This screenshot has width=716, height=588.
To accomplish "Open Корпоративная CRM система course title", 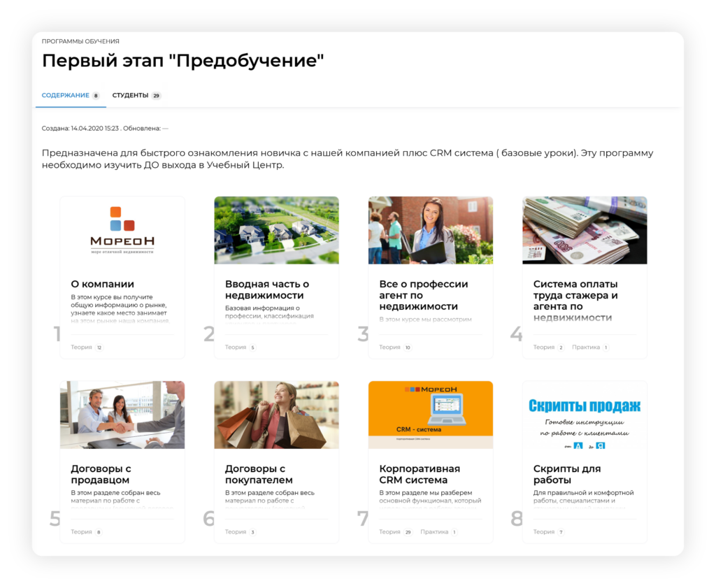I will point(420,474).
